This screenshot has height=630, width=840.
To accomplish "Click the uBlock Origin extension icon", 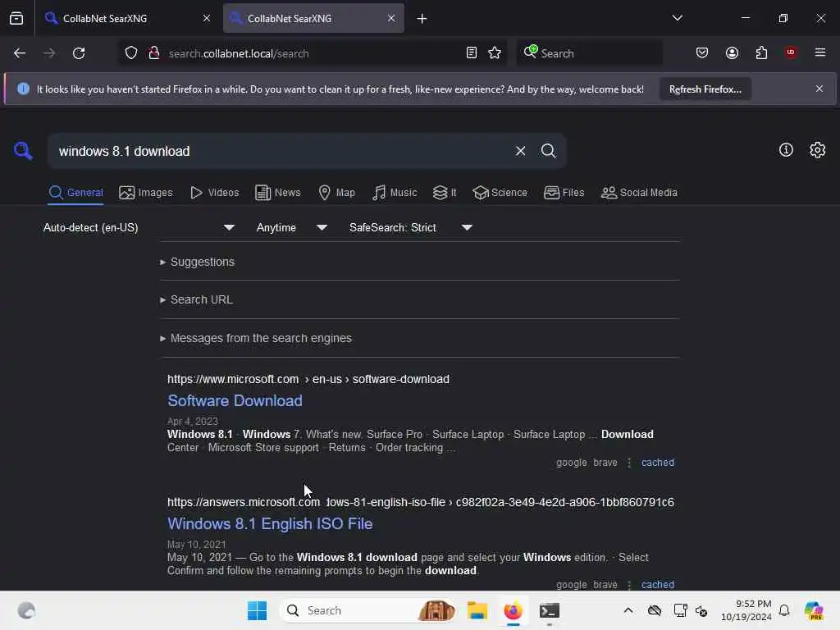I will tap(791, 52).
